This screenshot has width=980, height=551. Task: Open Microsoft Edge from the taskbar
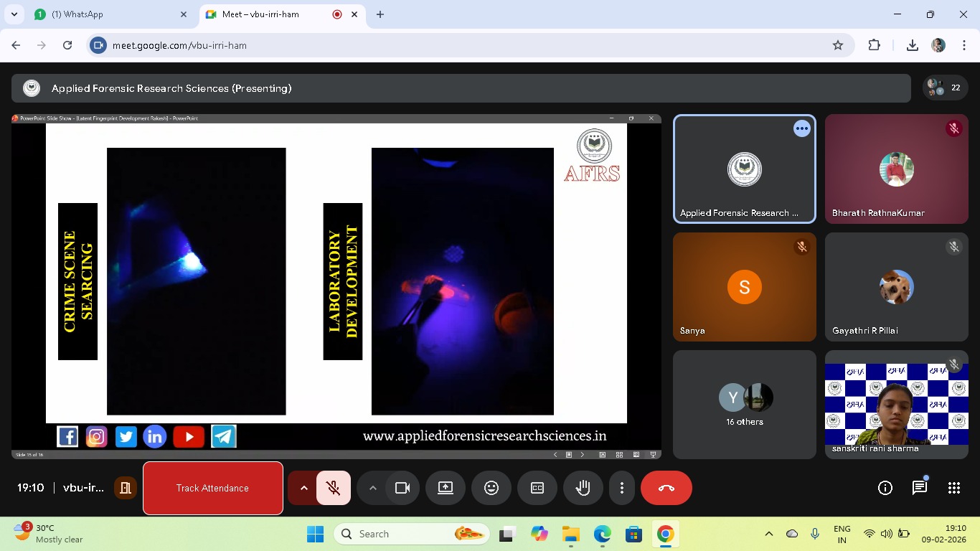[602, 534]
